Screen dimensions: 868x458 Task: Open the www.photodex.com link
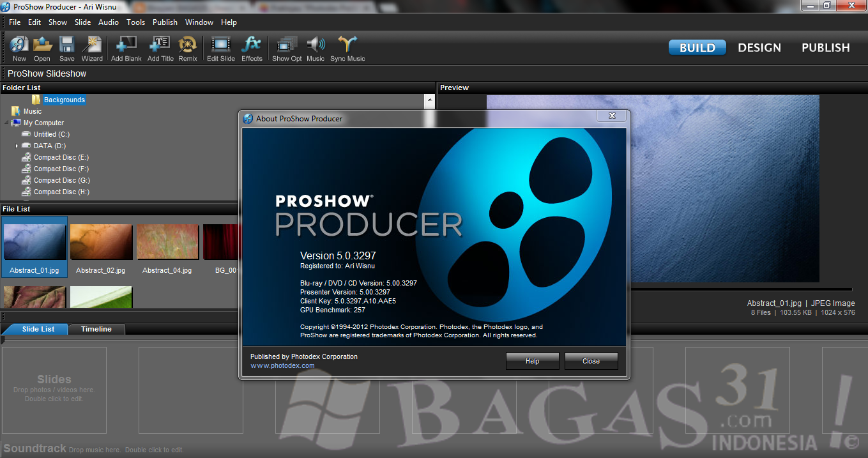282,365
